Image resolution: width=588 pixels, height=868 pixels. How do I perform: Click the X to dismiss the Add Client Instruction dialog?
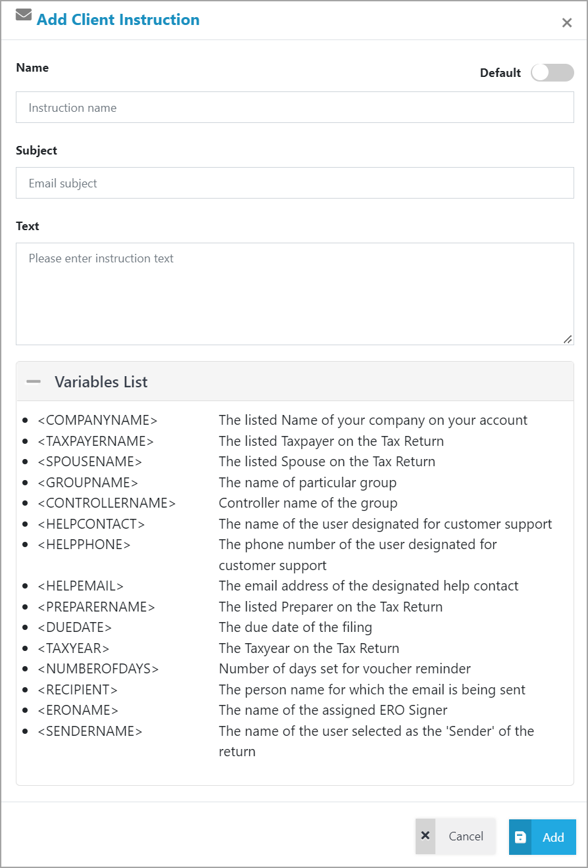tap(566, 22)
